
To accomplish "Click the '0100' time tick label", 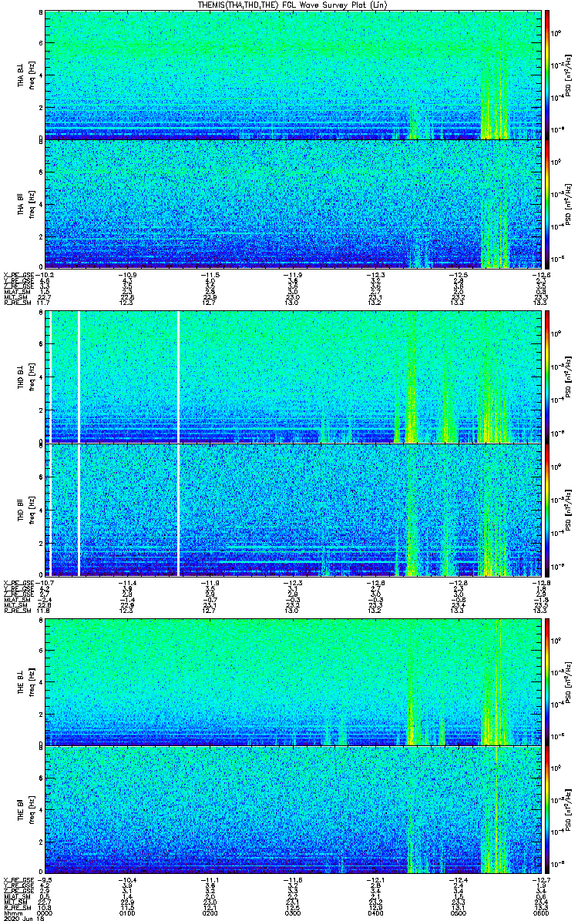I will [x=127, y=914].
